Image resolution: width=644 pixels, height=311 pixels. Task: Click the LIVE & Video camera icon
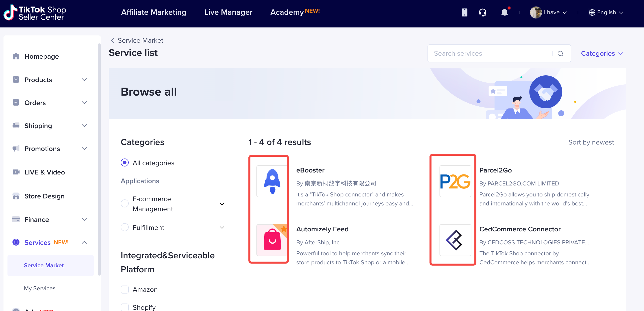(x=16, y=172)
